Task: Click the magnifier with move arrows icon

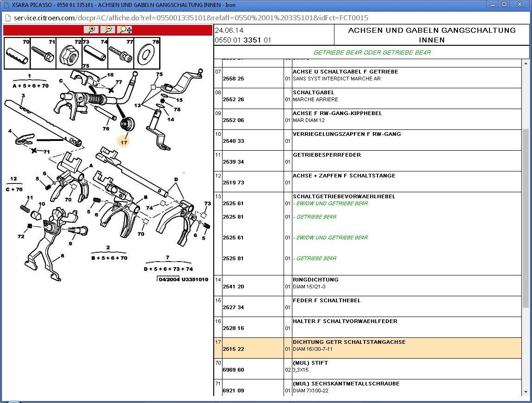Action: pyautogui.click(x=125, y=30)
